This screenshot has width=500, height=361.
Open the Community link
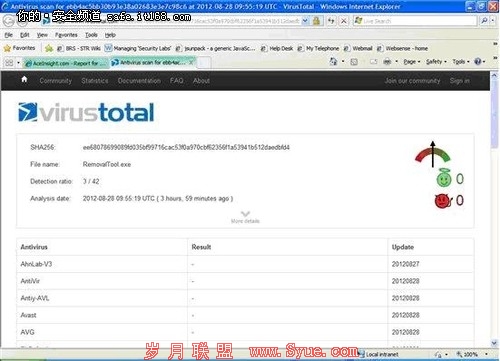point(56,81)
